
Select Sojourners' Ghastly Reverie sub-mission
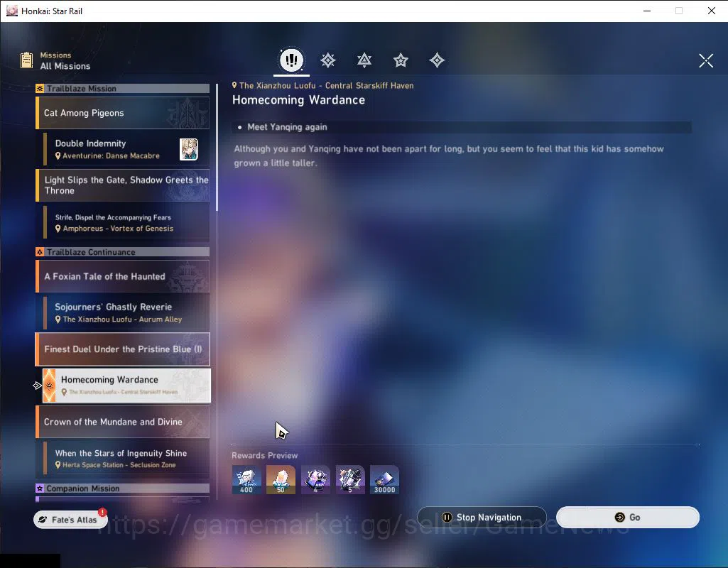[x=126, y=313]
